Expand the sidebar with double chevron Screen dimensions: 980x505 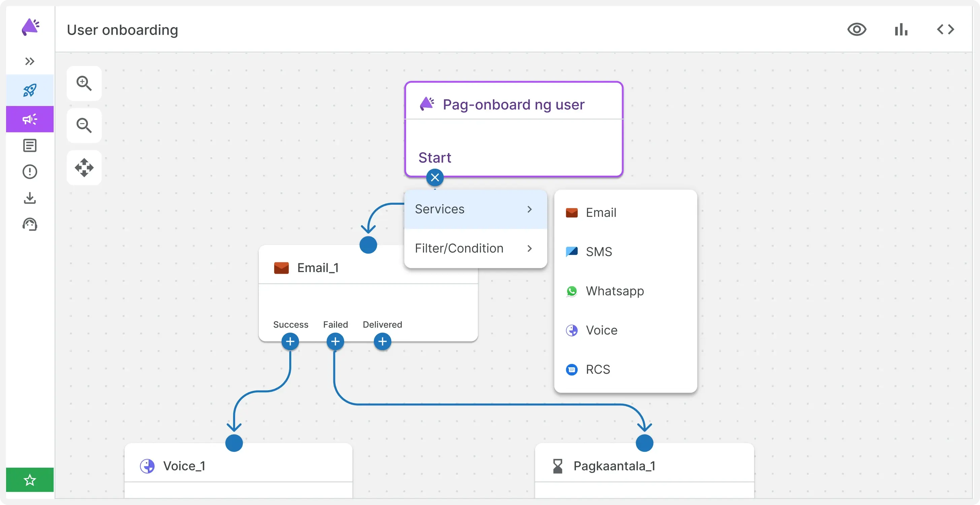click(x=30, y=61)
